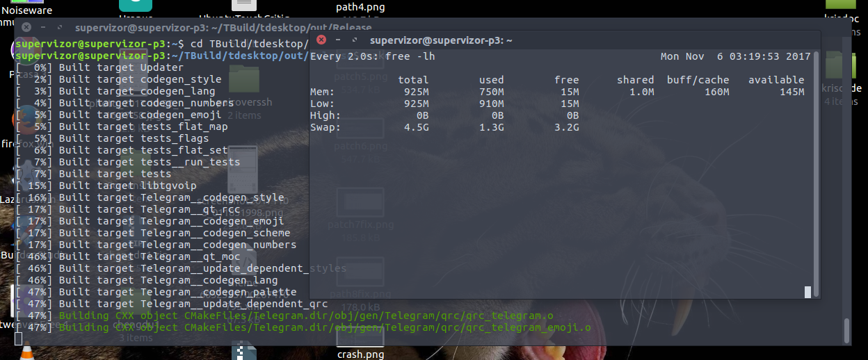This screenshot has height=360, width=868.
Task: Click the cursor below the build output
Action: tap(18, 338)
